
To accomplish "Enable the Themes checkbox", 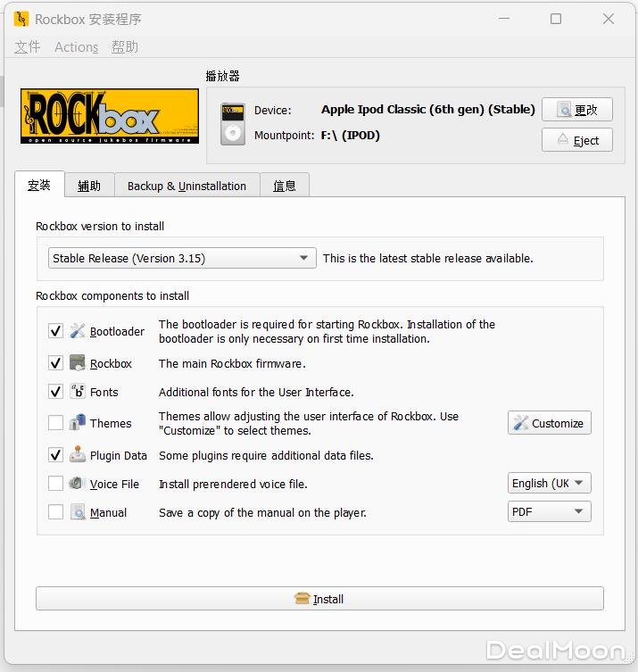I will pos(55,423).
